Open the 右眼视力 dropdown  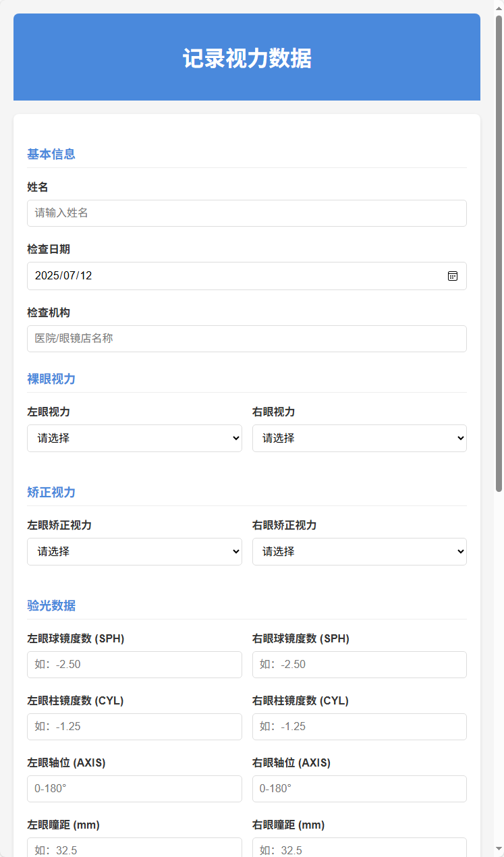tap(358, 438)
